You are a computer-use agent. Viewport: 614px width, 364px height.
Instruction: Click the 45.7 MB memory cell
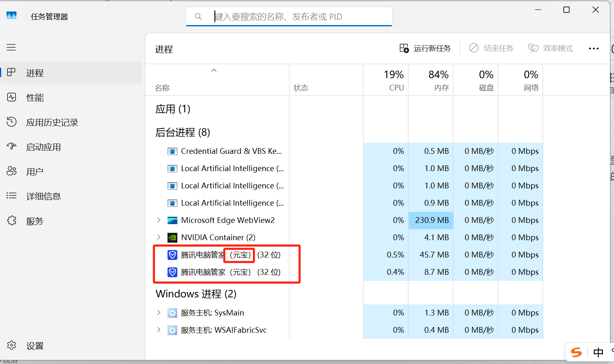pyautogui.click(x=431, y=255)
